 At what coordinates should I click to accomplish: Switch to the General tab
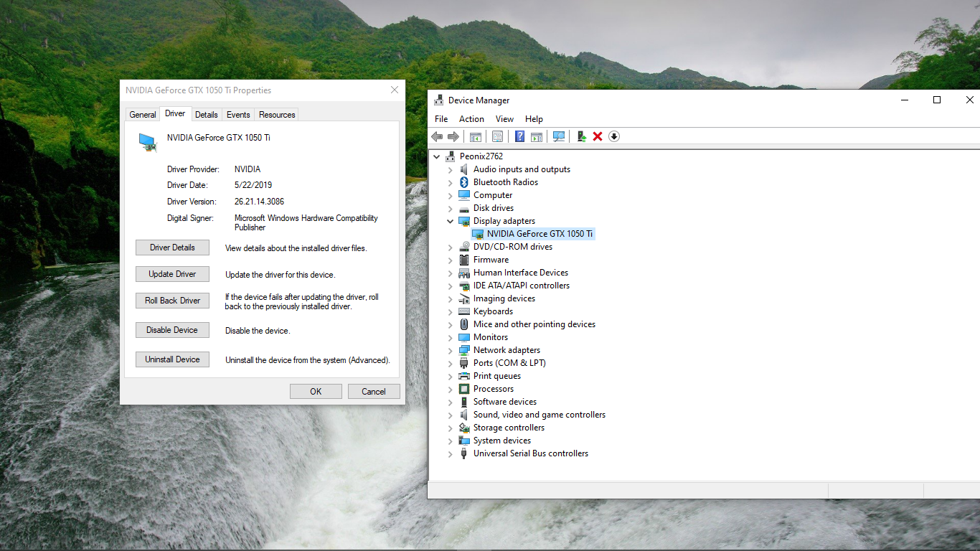143,115
